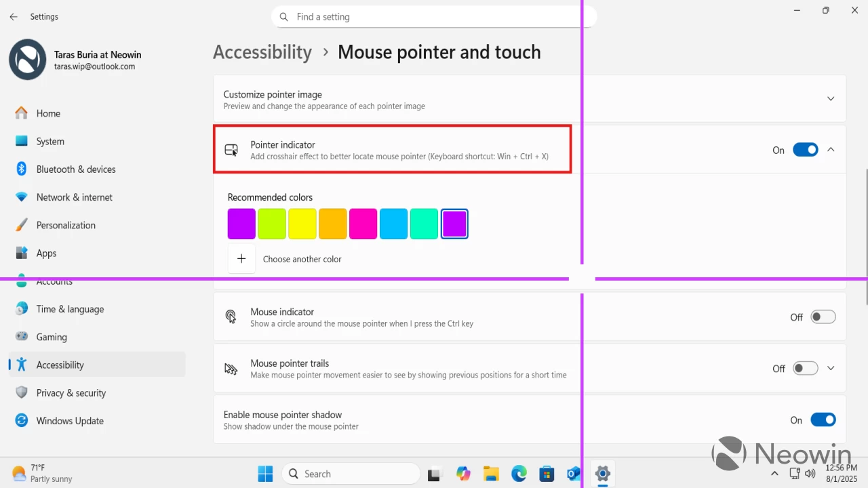Go to System settings
The width and height of the screenshot is (868, 488).
tap(96, 141)
